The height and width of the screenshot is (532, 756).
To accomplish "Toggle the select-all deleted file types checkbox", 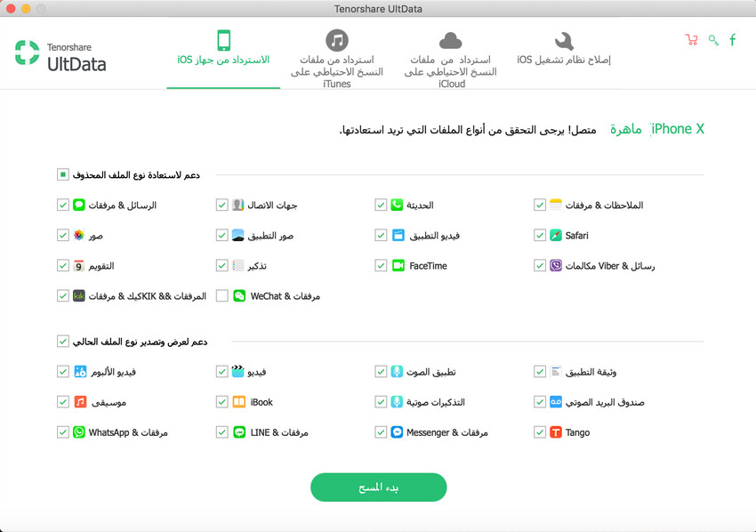I will point(63,174).
